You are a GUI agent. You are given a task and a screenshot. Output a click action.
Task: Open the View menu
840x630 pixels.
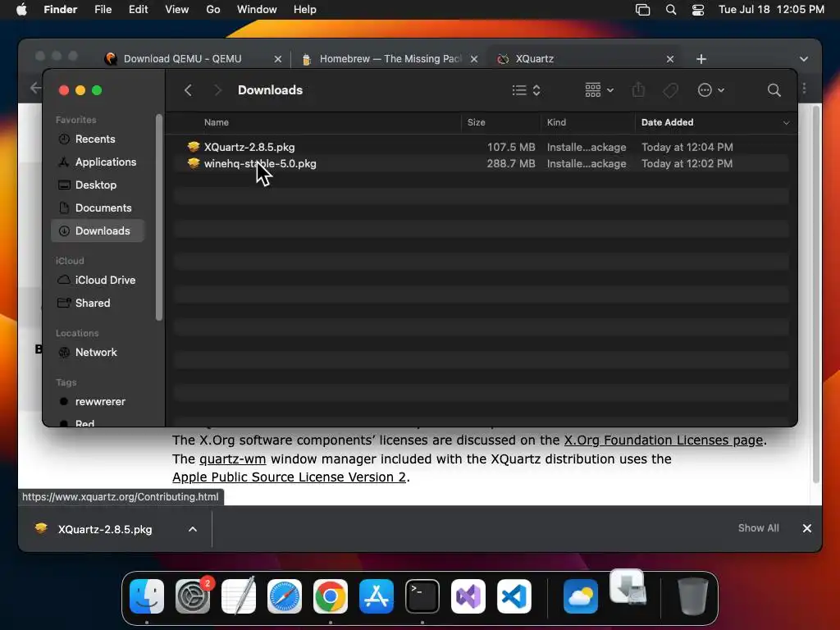(x=177, y=10)
